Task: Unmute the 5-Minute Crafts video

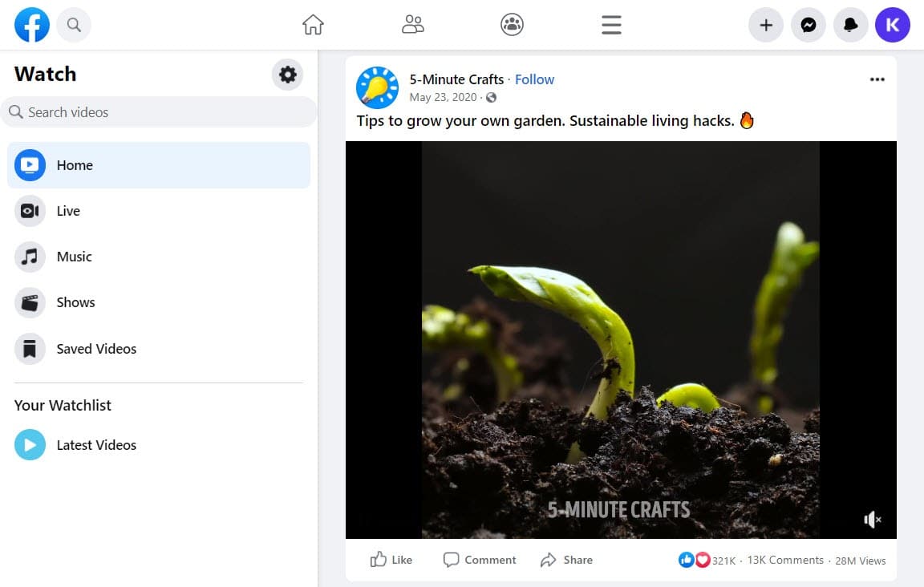Action: (x=872, y=519)
